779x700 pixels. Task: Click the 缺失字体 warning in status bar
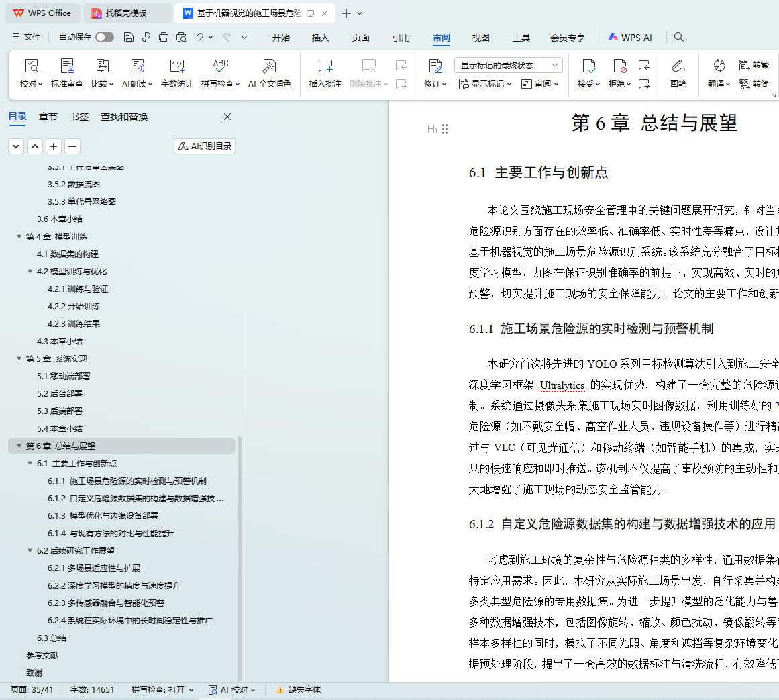[x=299, y=690]
